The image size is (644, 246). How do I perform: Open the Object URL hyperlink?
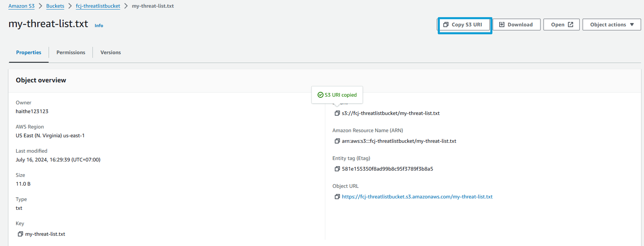[x=417, y=197]
